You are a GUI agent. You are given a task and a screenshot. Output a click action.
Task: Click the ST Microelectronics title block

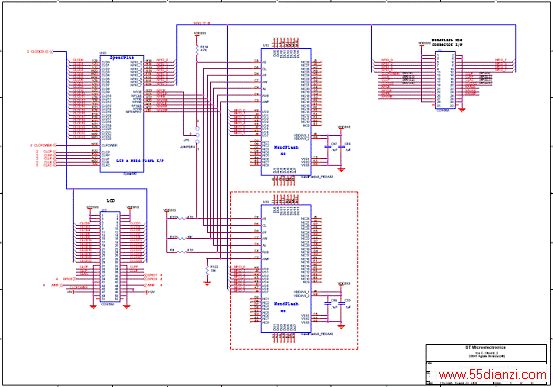[486, 353]
